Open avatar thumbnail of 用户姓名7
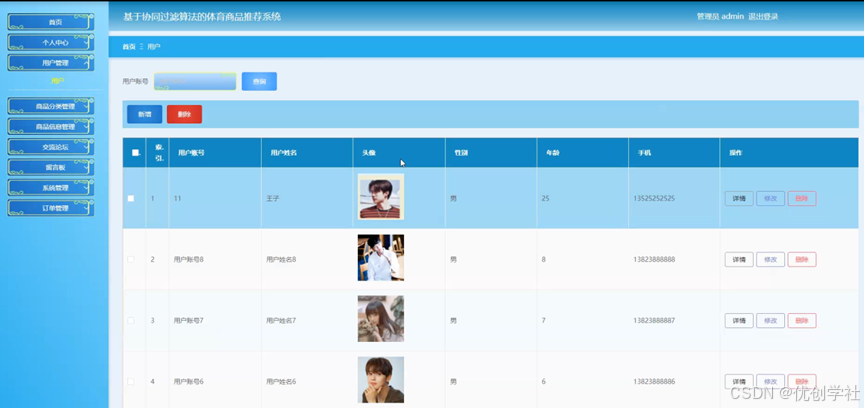The height and width of the screenshot is (408, 864). pos(381,319)
